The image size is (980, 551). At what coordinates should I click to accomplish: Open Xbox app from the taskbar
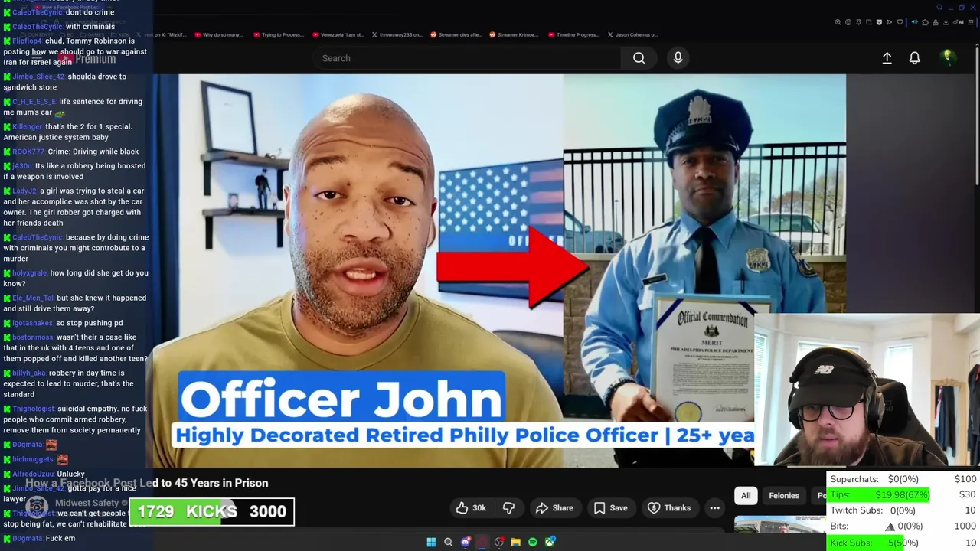click(550, 542)
